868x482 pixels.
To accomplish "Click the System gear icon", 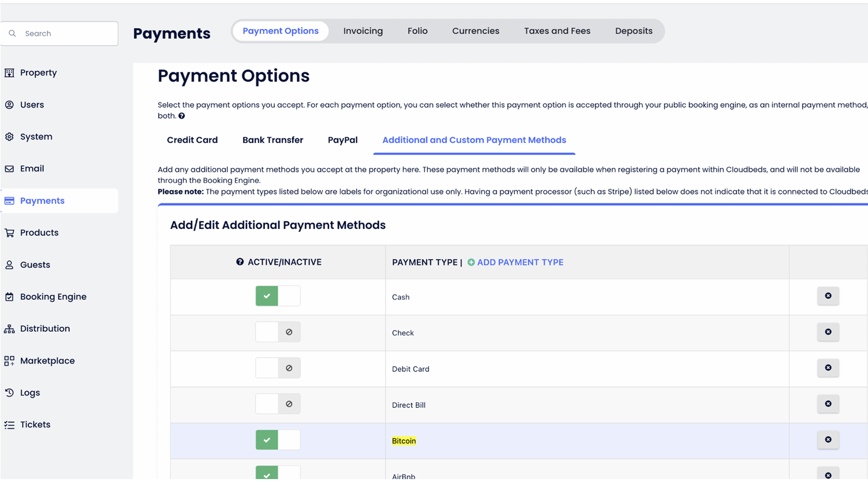I will tap(9, 137).
